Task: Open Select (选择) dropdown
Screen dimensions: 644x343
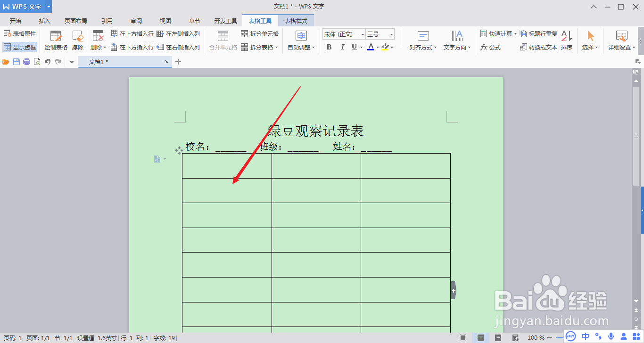Action: tap(590, 41)
